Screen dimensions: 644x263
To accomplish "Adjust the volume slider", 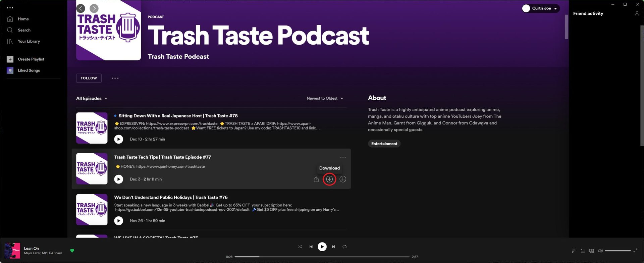I will (618, 251).
